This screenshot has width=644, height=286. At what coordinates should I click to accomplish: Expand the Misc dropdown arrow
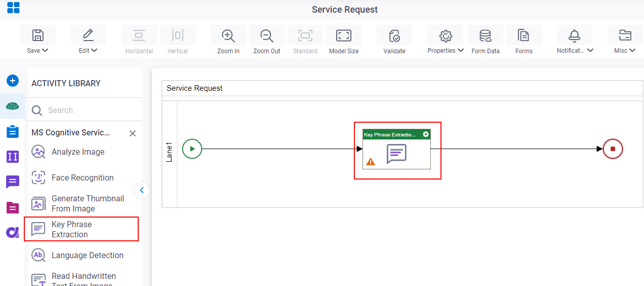(x=632, y=50)
